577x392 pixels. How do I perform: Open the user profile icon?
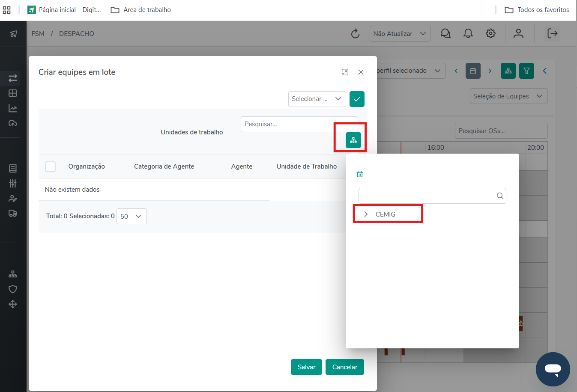(x=518, y=33)
